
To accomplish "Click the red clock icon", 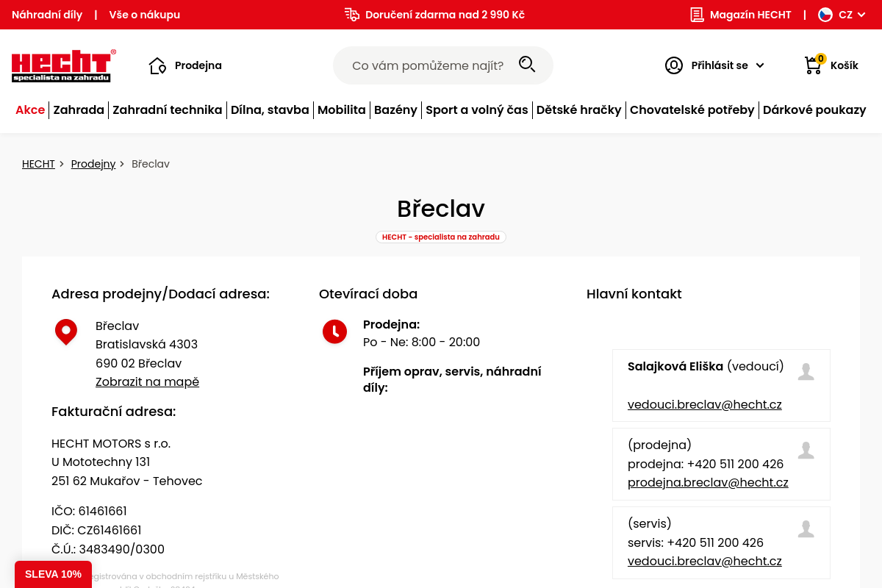I will (x=334, y=331).
